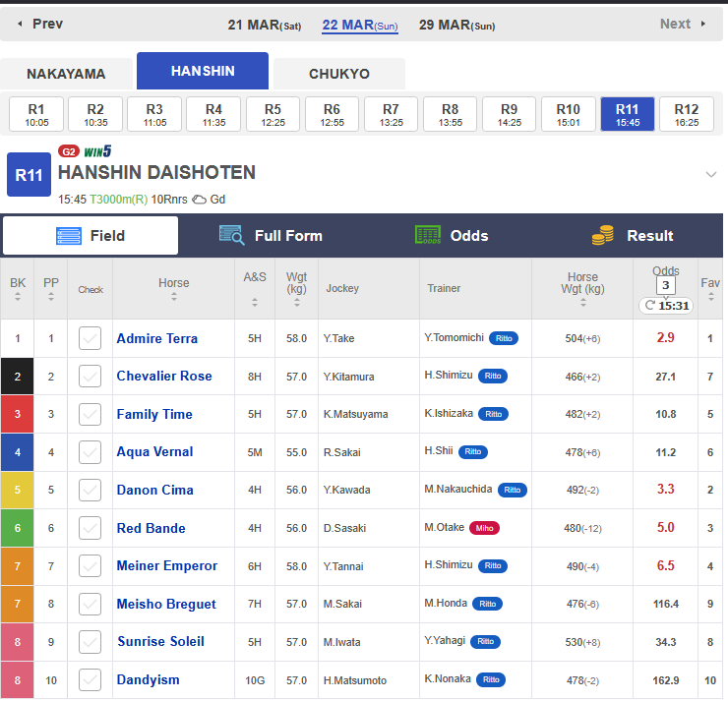Image resolution: width=728 pixels, height=701 pixels.
Task: Click the gold coins Result icon
Action: [x=603, y=235]
